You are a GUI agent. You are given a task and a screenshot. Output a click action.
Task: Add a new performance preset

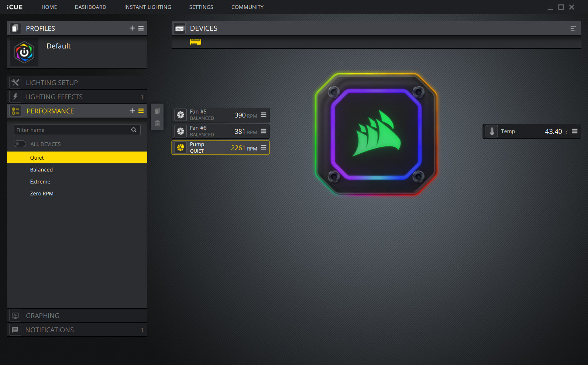[132, 111]
